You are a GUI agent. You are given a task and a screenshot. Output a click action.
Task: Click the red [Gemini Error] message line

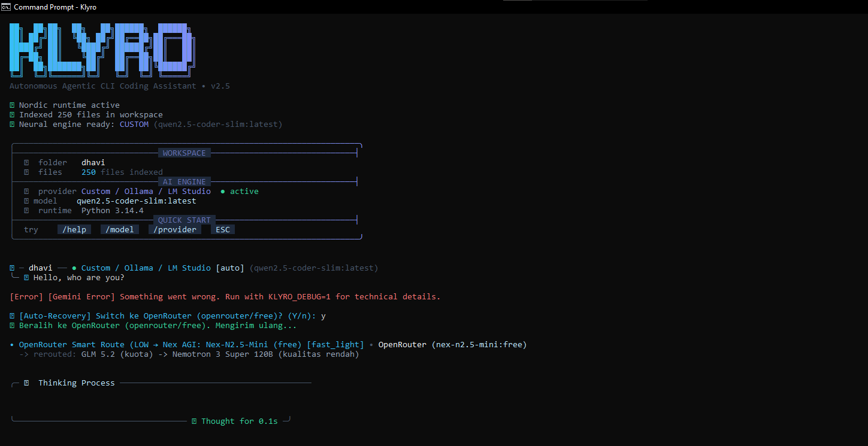tap(225, 297)
